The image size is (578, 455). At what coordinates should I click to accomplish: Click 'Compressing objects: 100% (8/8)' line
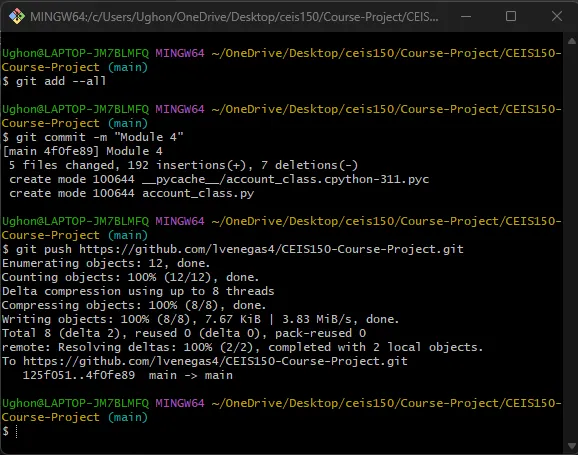click(x=134, y=305)
